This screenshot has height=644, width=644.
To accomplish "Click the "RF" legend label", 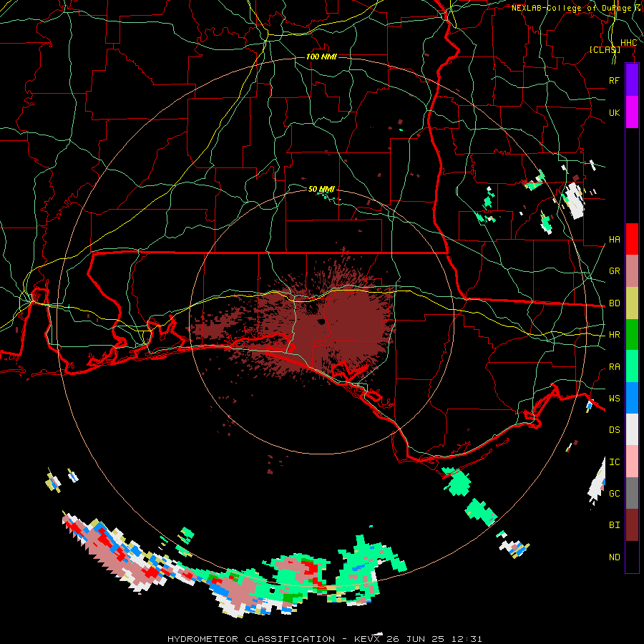I will point(614,80).
